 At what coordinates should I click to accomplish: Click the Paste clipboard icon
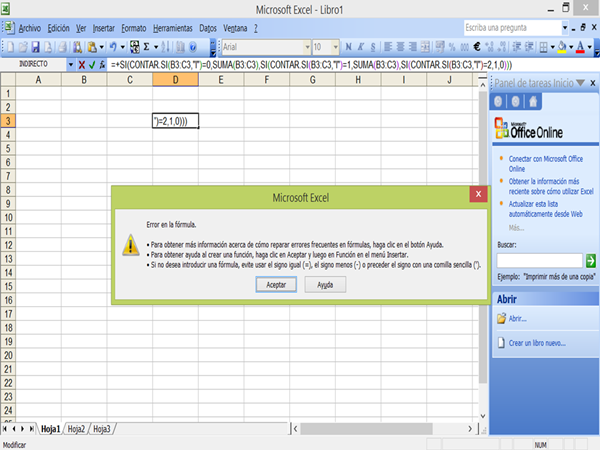(x=92, y=47)
